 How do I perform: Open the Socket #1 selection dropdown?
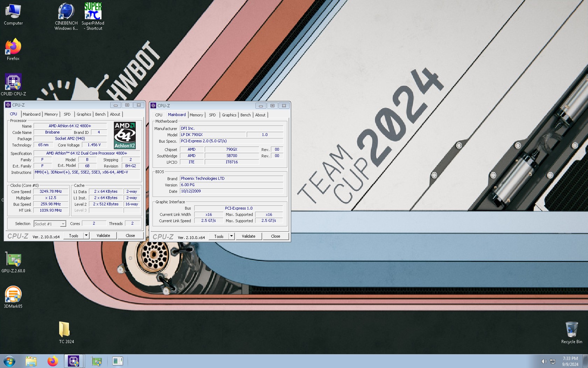pos(50,224)
